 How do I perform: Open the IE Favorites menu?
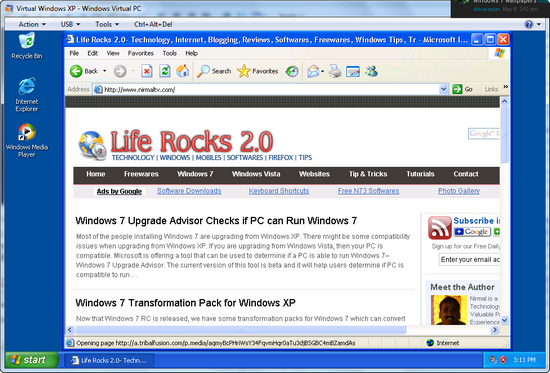coord(141,53)
